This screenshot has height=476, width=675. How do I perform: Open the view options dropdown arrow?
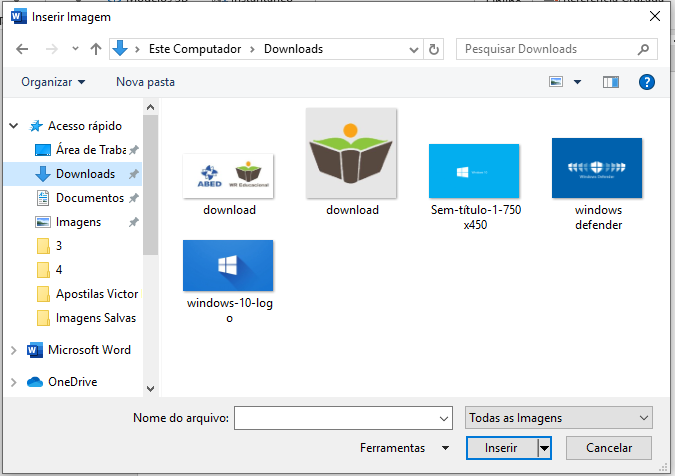577,82
